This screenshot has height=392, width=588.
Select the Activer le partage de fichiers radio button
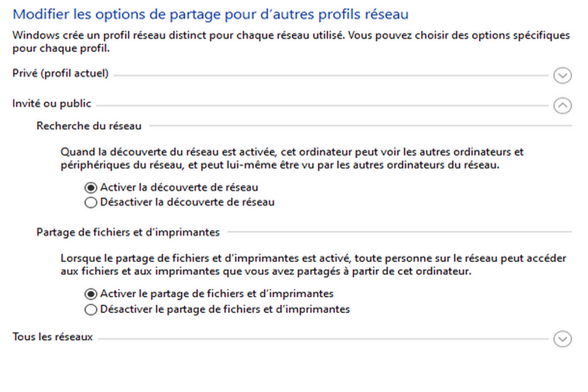[x=91, y=294]
